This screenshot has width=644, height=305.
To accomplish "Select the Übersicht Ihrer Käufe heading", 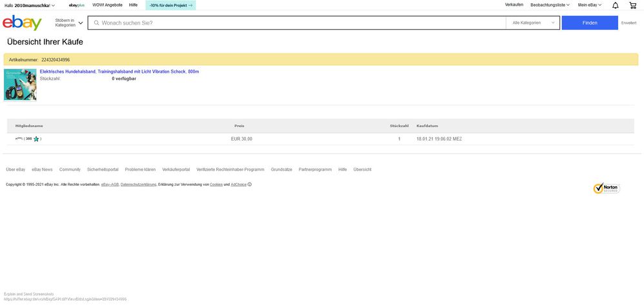I will point(45,42).
